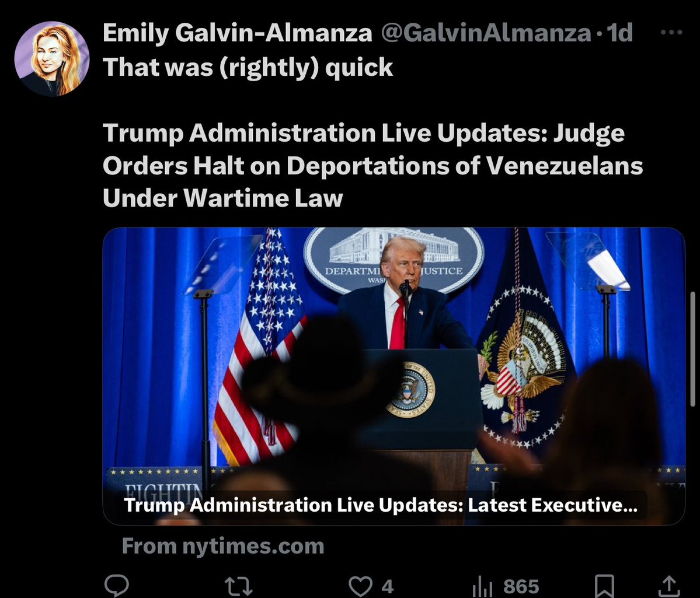Image resolution: width=700 pixels, height=598 pixels.
Task: Open the three-dot more options menu
Action: [x=671, y=32]
